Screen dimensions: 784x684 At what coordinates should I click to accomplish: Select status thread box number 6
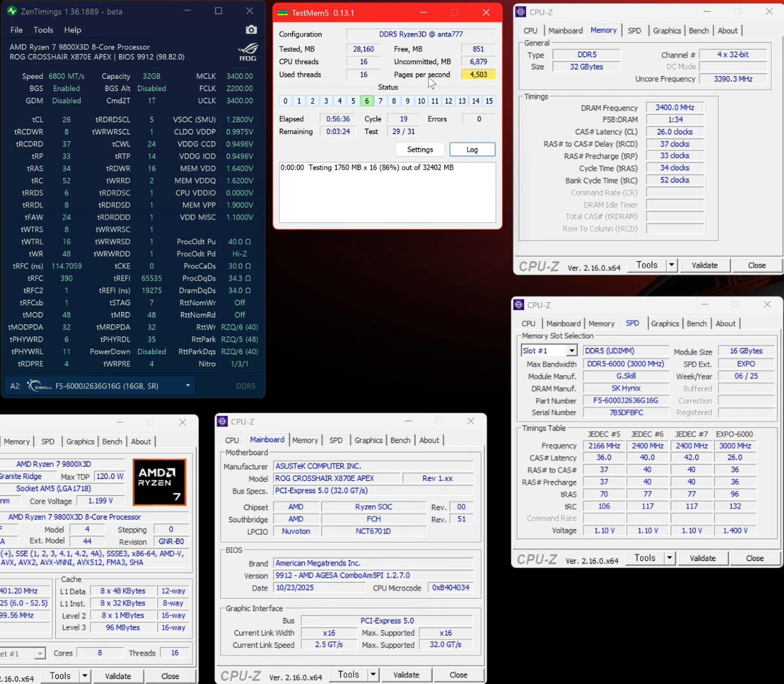(x=367, y=101)
